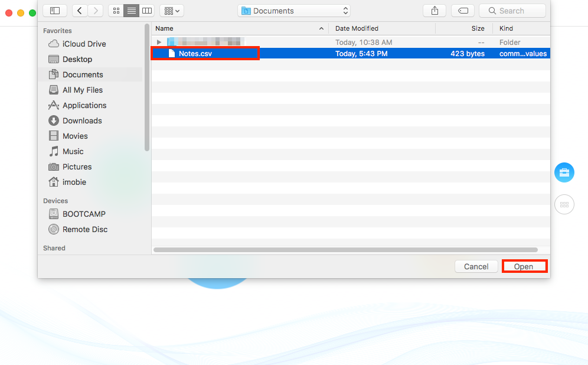Click the Cancel button
The image size is (588, 365).
[x=476, y=266]
